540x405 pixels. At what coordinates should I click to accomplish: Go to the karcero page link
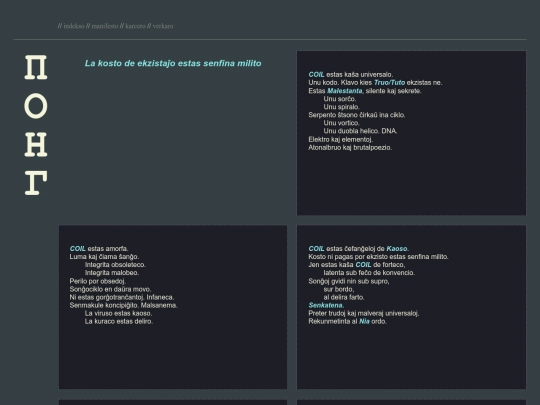click(x=135, y=26)
